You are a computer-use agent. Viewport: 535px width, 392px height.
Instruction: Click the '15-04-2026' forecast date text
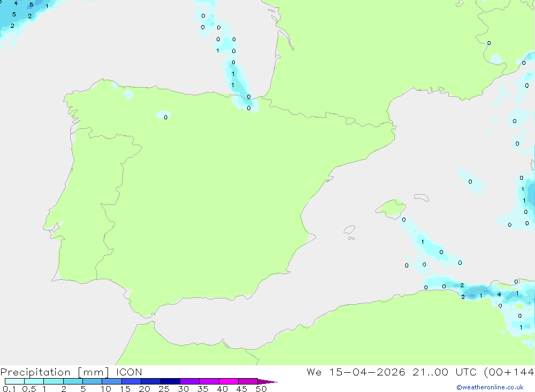click(x=367, y=372)
